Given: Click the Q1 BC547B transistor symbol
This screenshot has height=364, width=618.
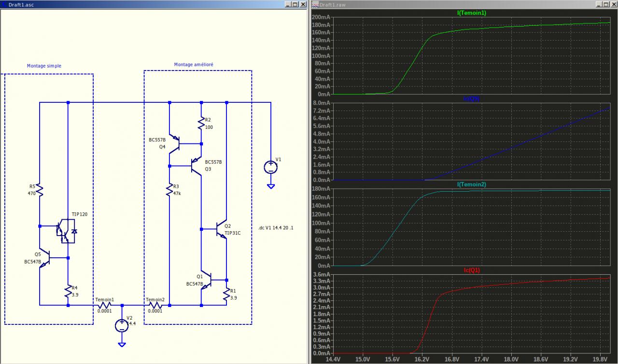Looking at the screenshot, I should pyautogui.click(x=206, y=280).
